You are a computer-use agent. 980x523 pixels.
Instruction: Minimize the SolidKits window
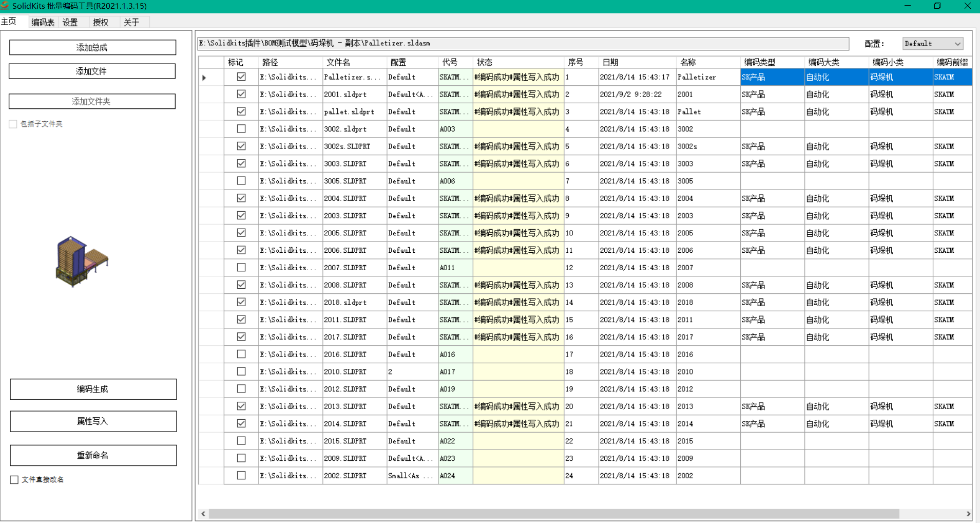[x=907, y=6]
